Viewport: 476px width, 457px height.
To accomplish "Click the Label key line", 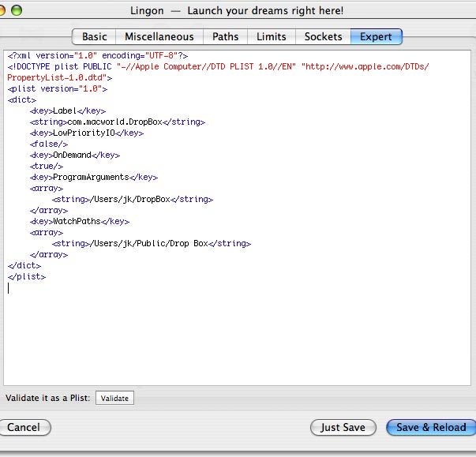I will 68,111.
